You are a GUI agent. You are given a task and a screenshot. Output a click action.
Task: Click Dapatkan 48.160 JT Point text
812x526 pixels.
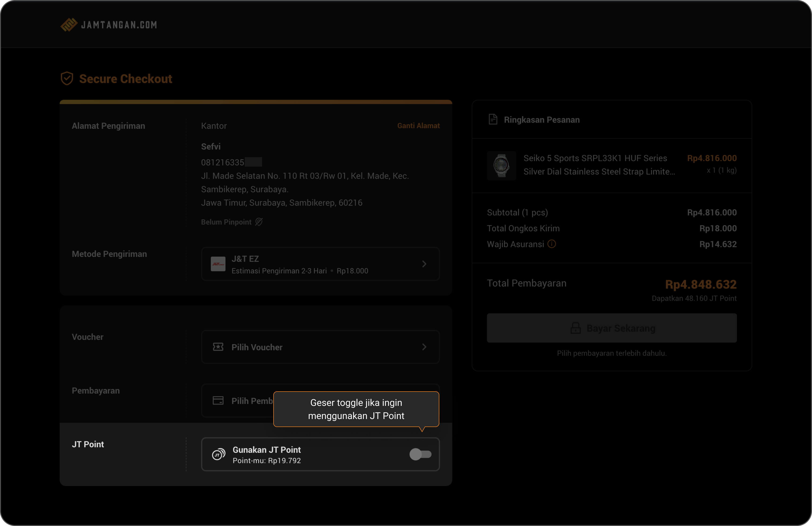click(694, 298)
